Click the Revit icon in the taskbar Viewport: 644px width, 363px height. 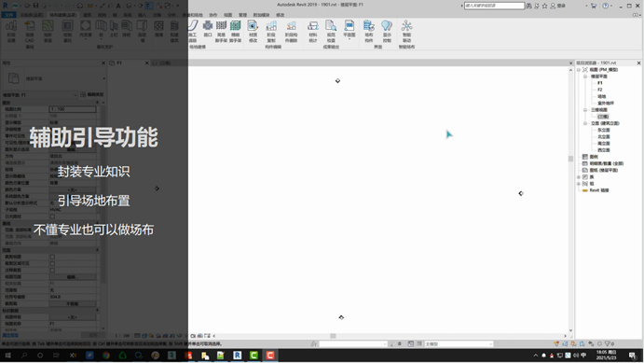[238, 356]
